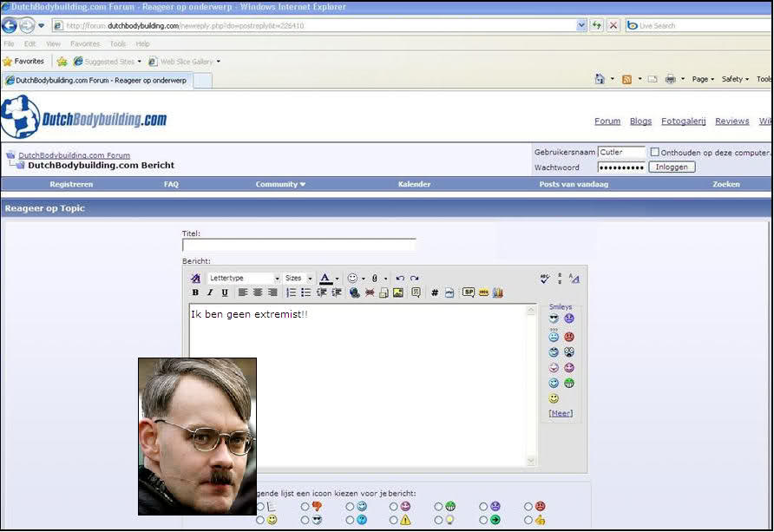Apply underline formatting

click(225, 293)
